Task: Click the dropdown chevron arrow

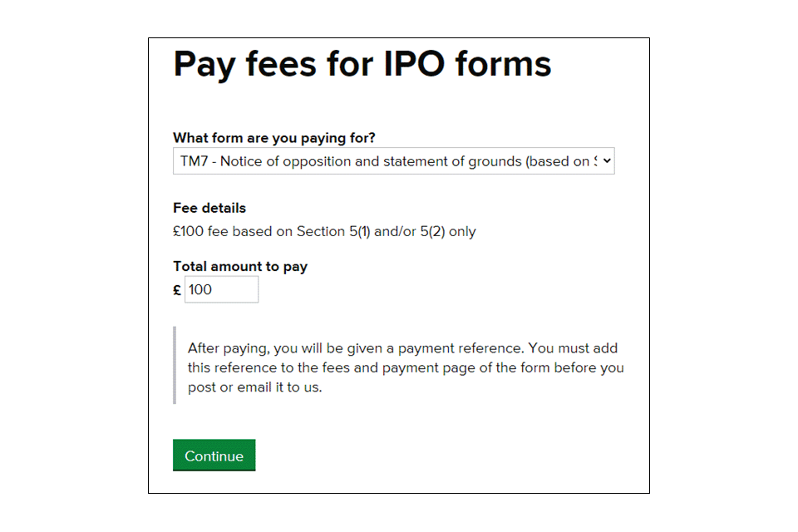Action: (607, 161)
